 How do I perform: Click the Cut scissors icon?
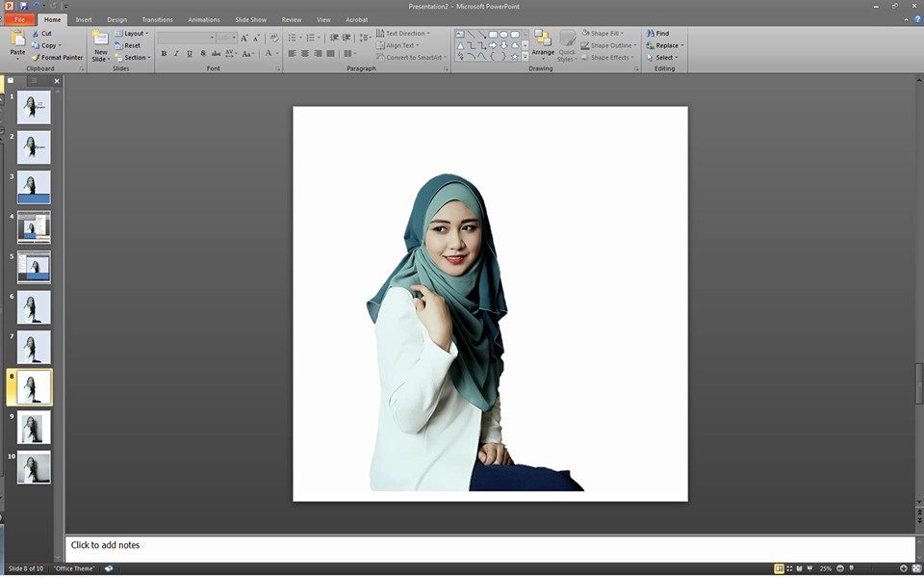click(36, 34)
